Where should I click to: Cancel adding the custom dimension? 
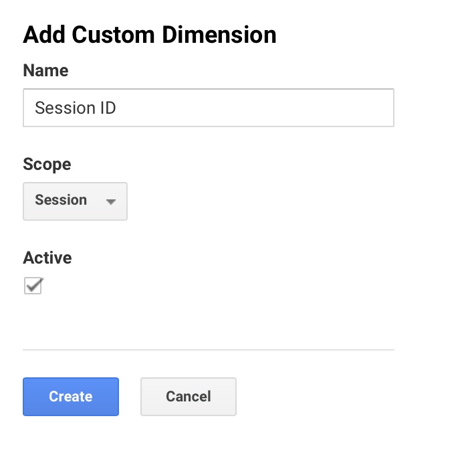tap(189, 397)
